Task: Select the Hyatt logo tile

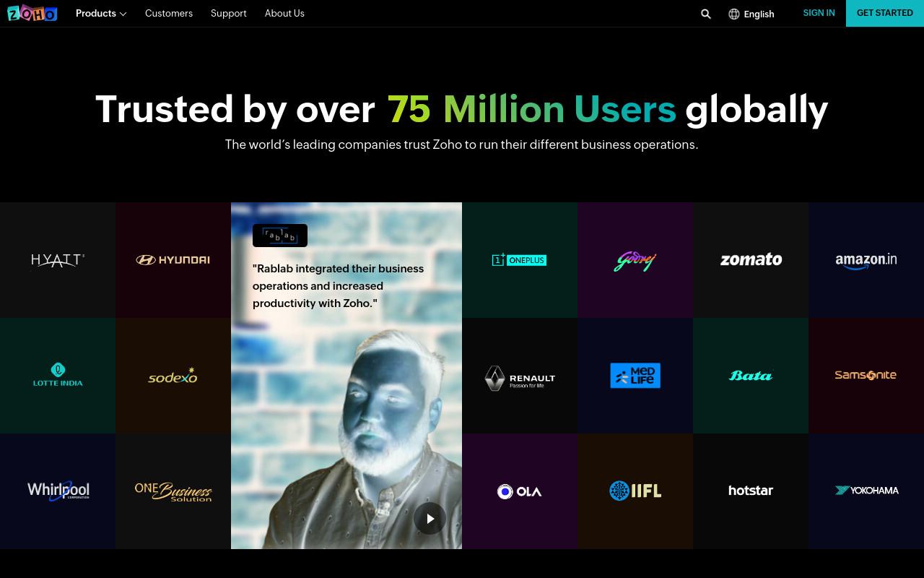Action: pyautogui.click(x=58, y=260)
